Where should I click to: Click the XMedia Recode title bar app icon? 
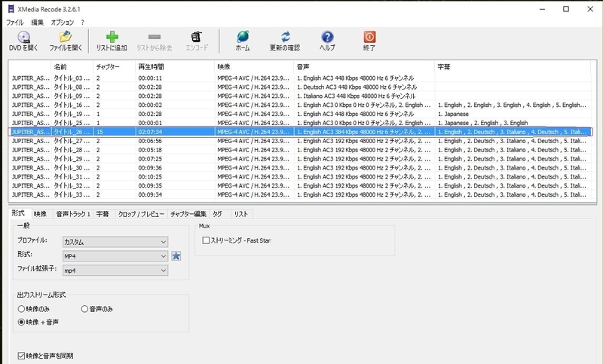pyautogui.click(x=11, y=9)
